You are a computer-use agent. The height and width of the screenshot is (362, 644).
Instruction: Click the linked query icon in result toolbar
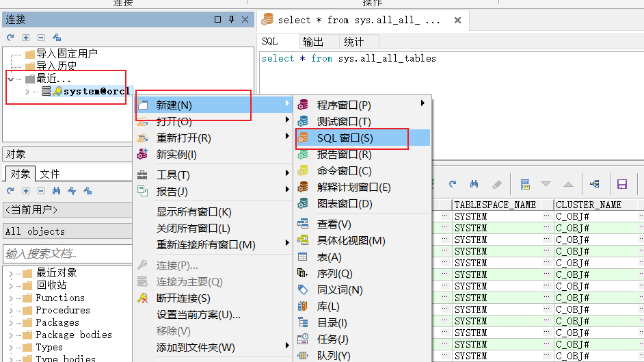pos(594,184)
